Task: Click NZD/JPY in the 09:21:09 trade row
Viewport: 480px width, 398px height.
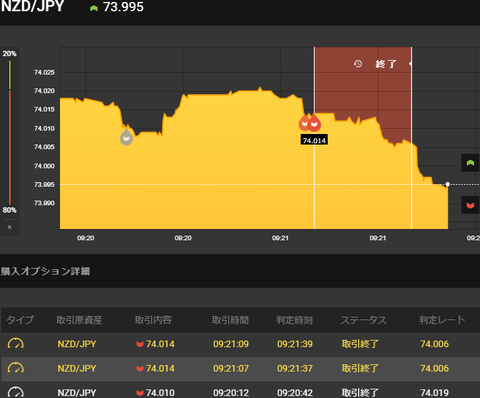Action: point(77,344)
